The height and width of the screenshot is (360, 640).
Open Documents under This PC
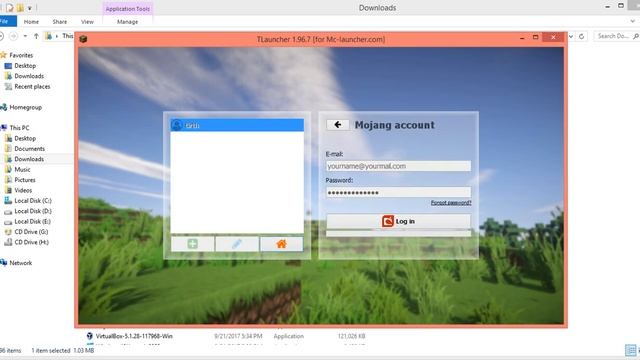tap(29, 149)
